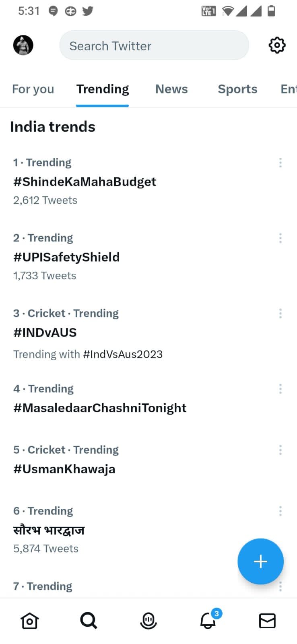
Task: Open the trends settings gear icon
Action: pos(277,45)
